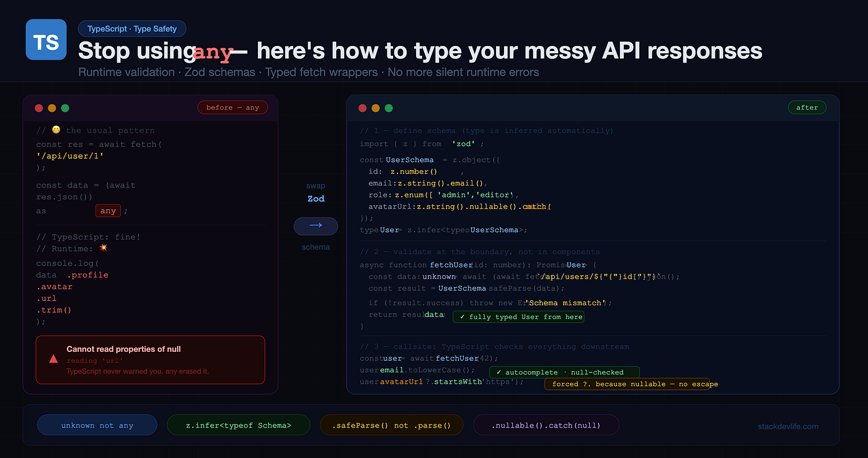Click the 'unknown not any' pill
The height and width of the screenshot is (458, 868).
point(97,425)
